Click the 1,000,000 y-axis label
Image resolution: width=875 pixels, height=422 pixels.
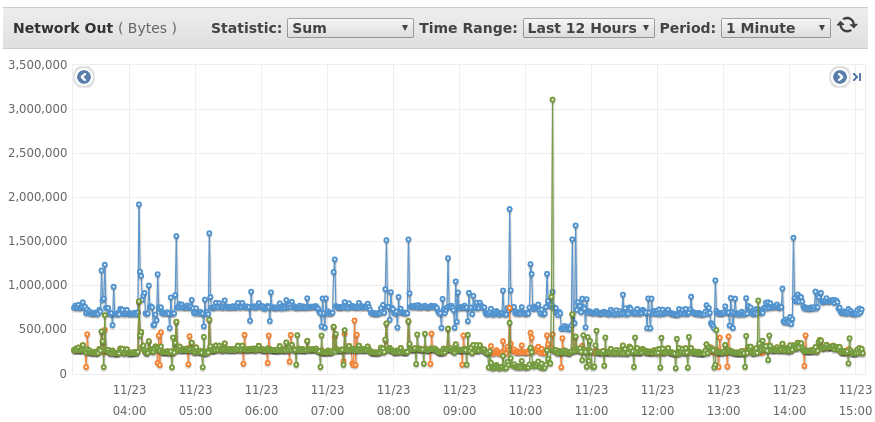point(38,285)
